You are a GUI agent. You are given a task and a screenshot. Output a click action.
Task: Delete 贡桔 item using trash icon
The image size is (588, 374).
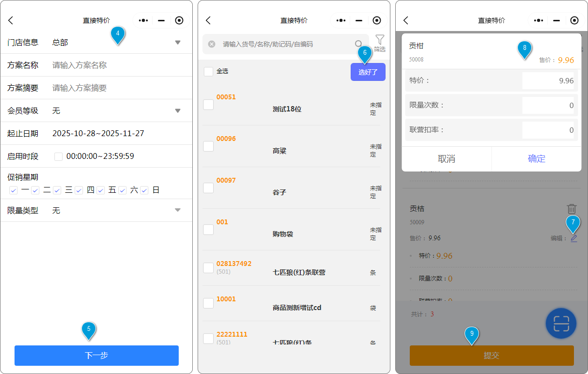pyautogui.click(x=572, y=209)
